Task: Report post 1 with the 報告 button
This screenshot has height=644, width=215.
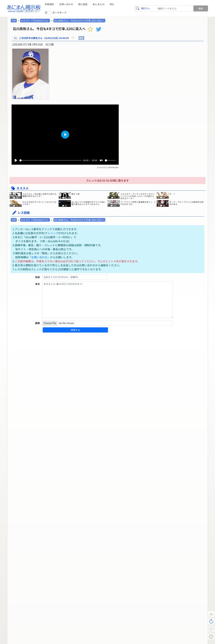Action: (x=81, y=38)
